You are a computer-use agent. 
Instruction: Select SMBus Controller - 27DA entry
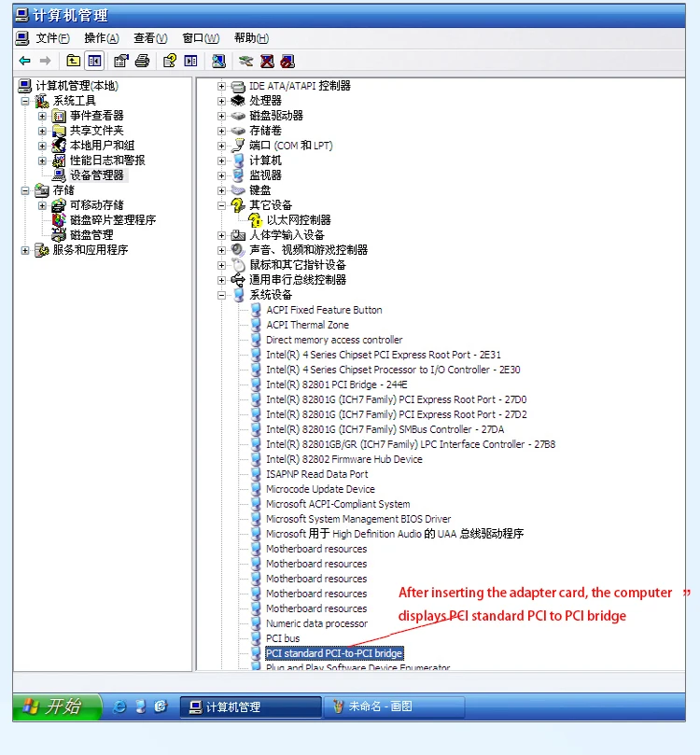(x=385, y=429)
